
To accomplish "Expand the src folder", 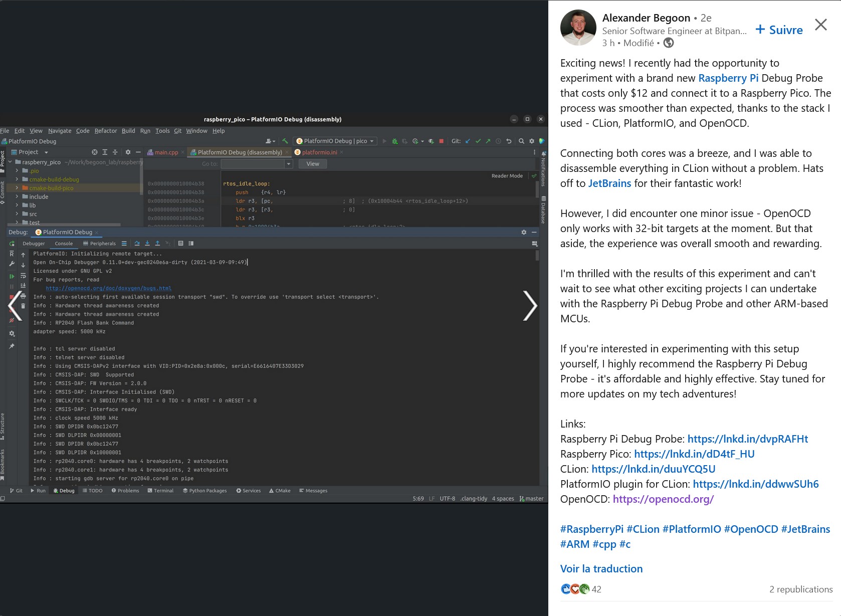I will coord(17,214).
